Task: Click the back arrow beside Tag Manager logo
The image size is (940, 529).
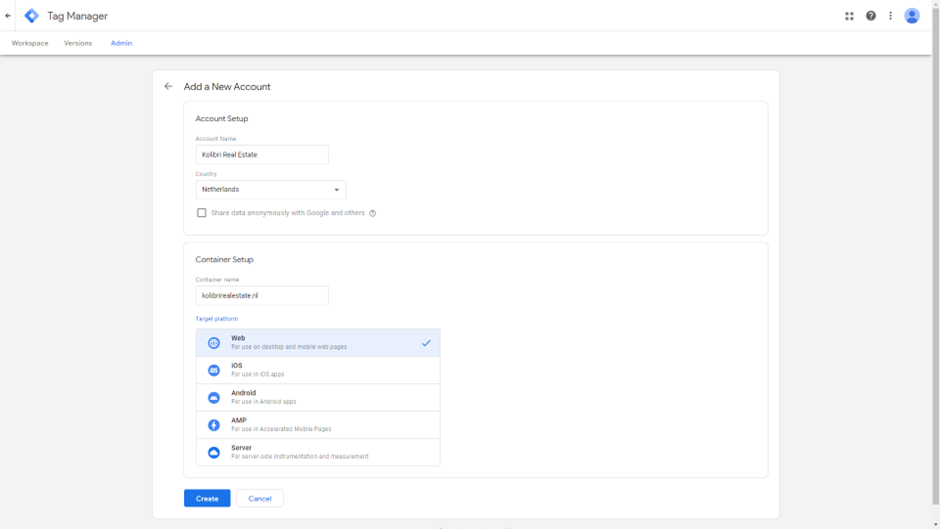Action: pyautogui.click(x=8, y=16)
